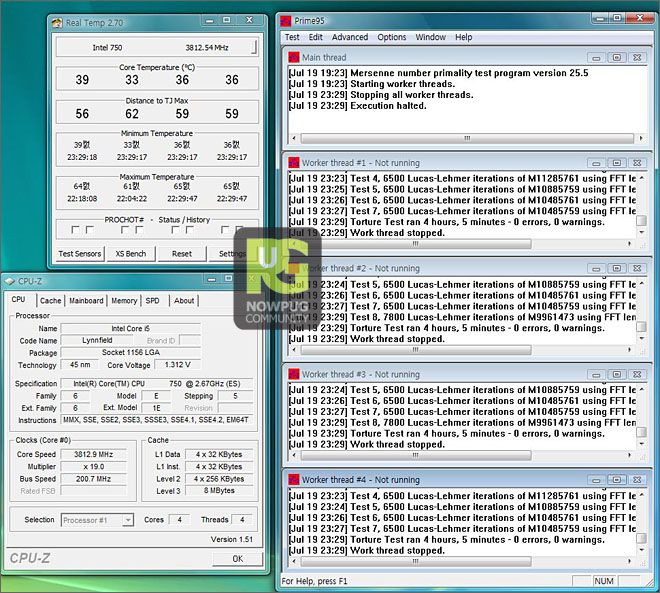
Task: Toggle third PROCHOT checkbox in Real Temp
Action: [x=125, y=230]
